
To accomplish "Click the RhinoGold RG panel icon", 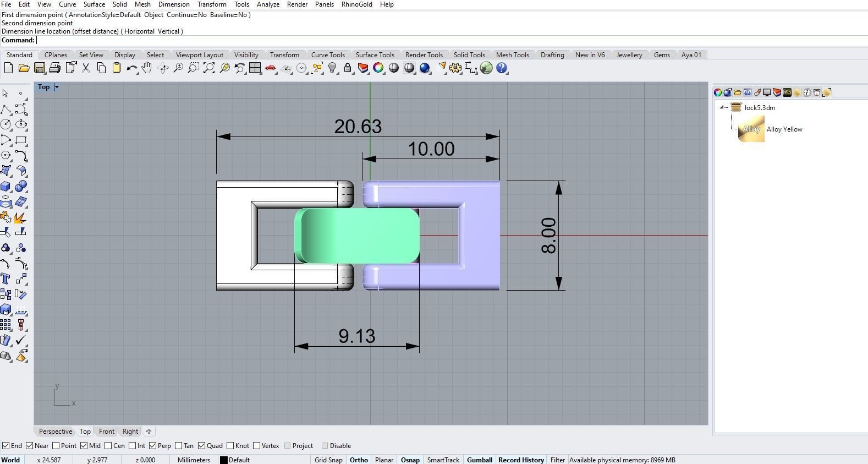I will (x=787, y=92).
